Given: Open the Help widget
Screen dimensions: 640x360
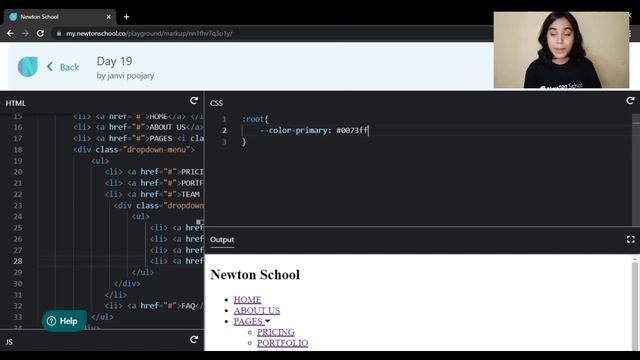Looking at the screenshot, I should [x=64, y=321].
